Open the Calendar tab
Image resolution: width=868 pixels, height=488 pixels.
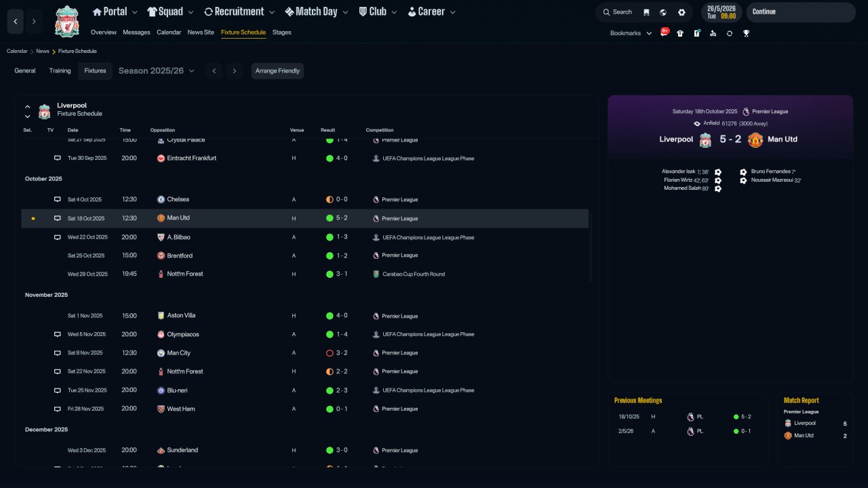(x=169, y=33)
